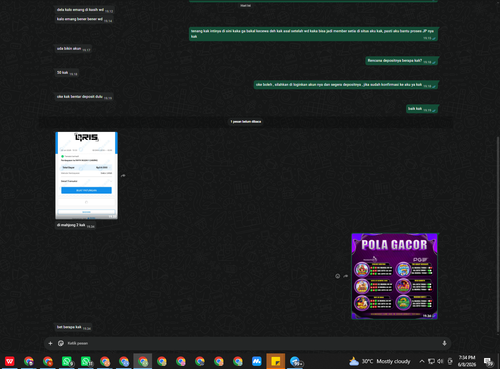Open the volume control in the tray
Viewport: 500px width, 369px height.
[440, 361]
